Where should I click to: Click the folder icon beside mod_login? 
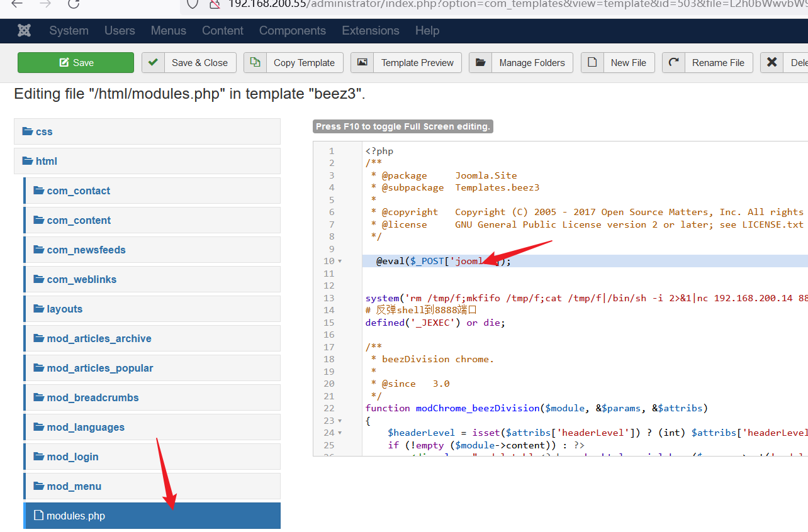click(x=39, y=457)
